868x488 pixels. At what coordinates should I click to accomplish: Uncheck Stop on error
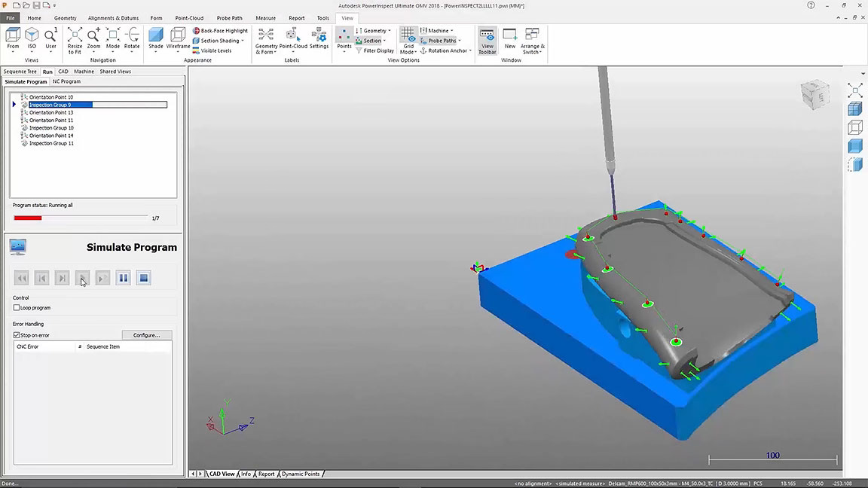click(x=17, y=335)
